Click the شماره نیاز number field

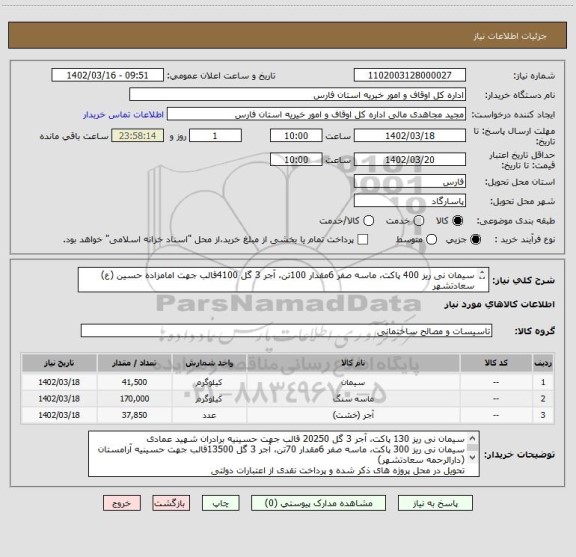[x=410, y=75]
